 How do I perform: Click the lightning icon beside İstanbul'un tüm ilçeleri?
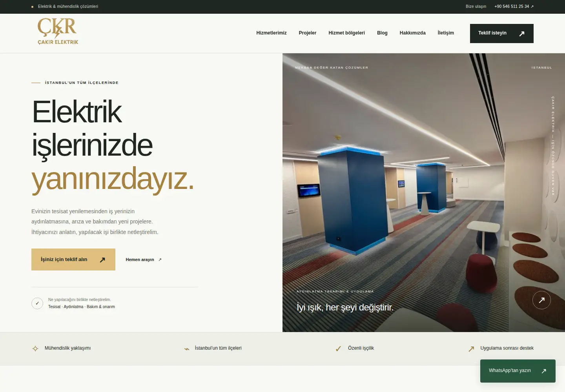click(x=187, y=348)
